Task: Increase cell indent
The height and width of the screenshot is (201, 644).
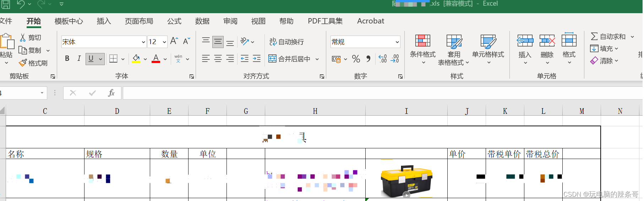Action: [x=257, y=59]
